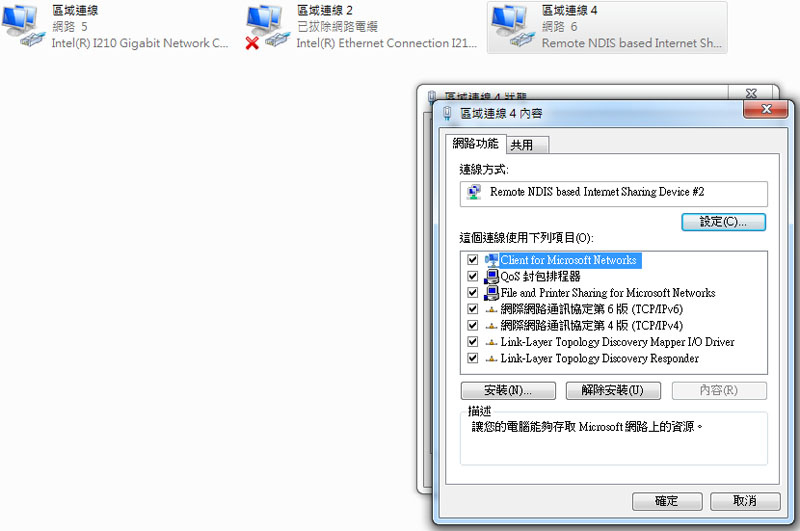The image size is (800, 531).
Task: Select the disconnected 區域連線 2 adapter icon
Action: (x=268, y=27)
